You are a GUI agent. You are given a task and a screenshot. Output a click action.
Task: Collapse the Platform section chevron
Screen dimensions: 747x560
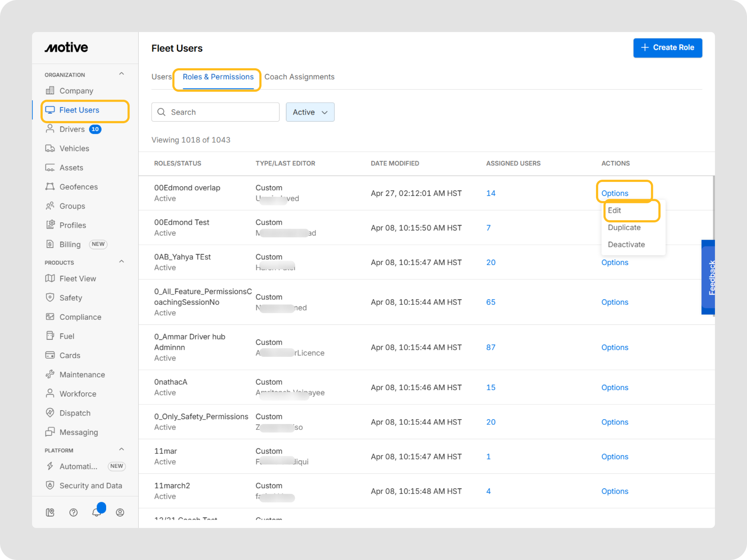(x=121, y=450)
